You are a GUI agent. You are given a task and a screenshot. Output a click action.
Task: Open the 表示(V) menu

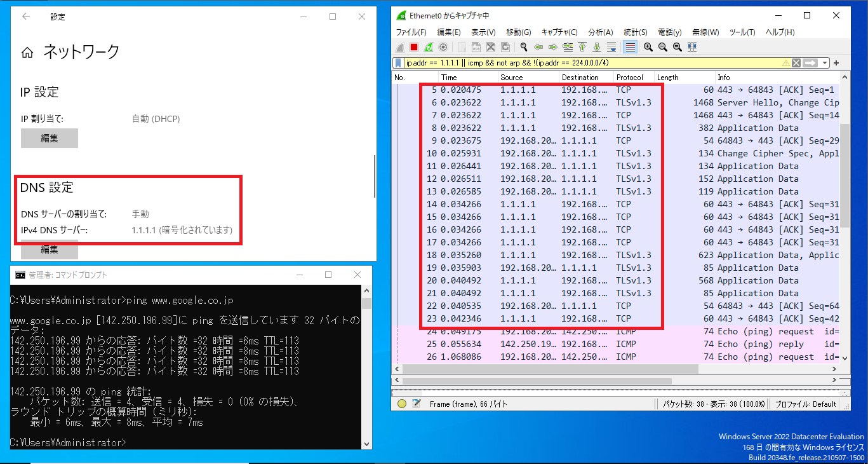point(483,32)
